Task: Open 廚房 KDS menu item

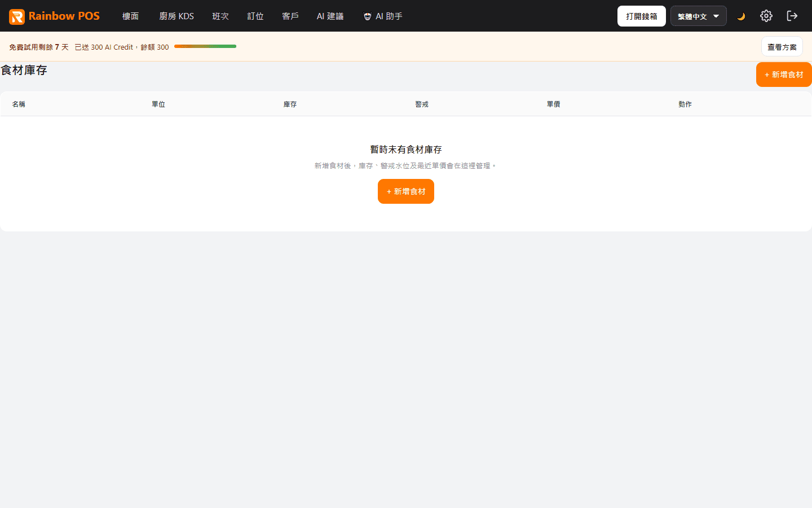Action: point(176,16)
